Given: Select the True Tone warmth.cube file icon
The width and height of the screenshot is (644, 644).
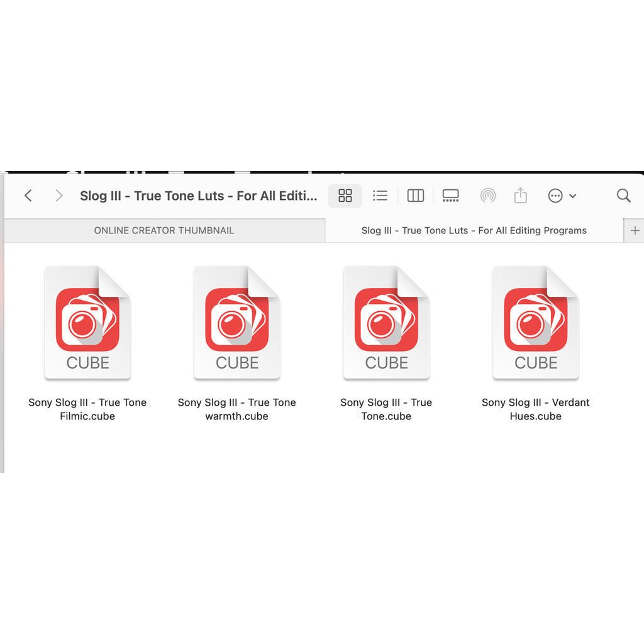Looking at the screenshot, I should click(237, 323).
